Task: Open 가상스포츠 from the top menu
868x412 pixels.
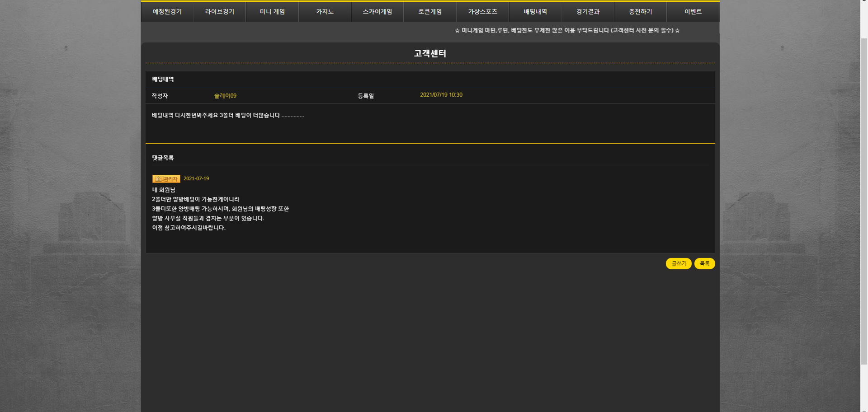Action: [482, 12]
